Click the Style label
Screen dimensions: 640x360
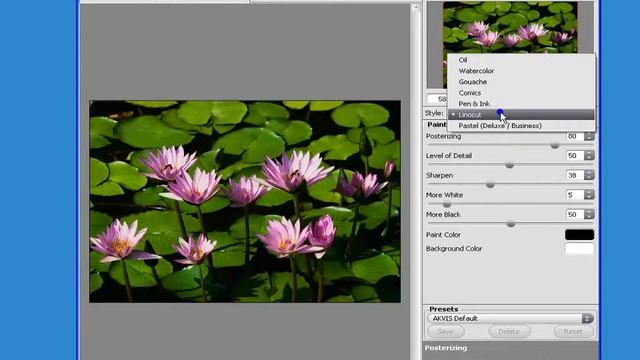coord(434,113)
